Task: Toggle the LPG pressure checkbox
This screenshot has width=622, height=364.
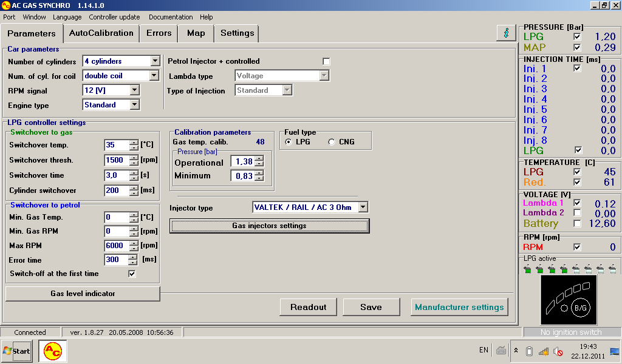Action: [x=577, y=36]
